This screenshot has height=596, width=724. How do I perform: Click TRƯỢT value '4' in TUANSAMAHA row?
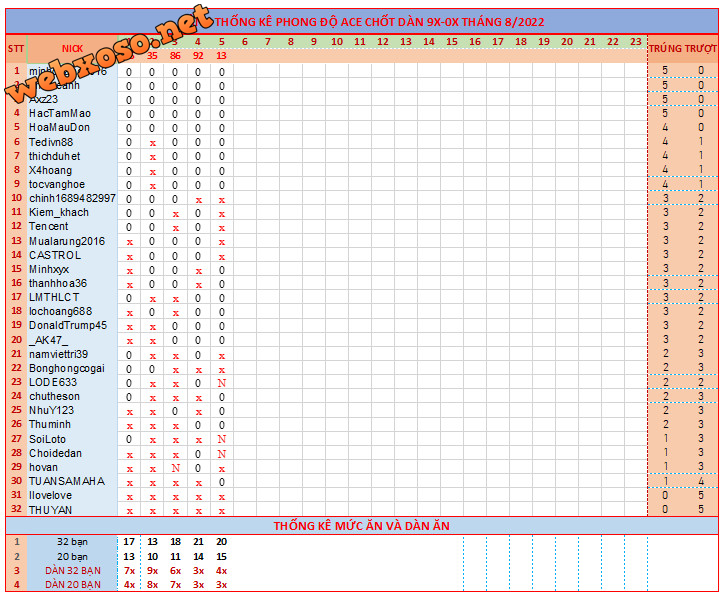coord(701,481)
